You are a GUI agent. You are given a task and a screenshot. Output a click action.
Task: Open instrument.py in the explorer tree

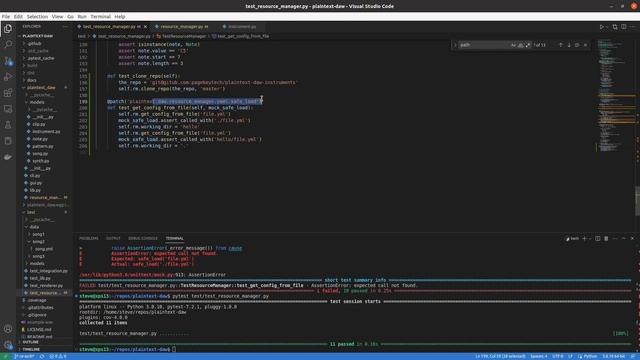pos(46,131)
